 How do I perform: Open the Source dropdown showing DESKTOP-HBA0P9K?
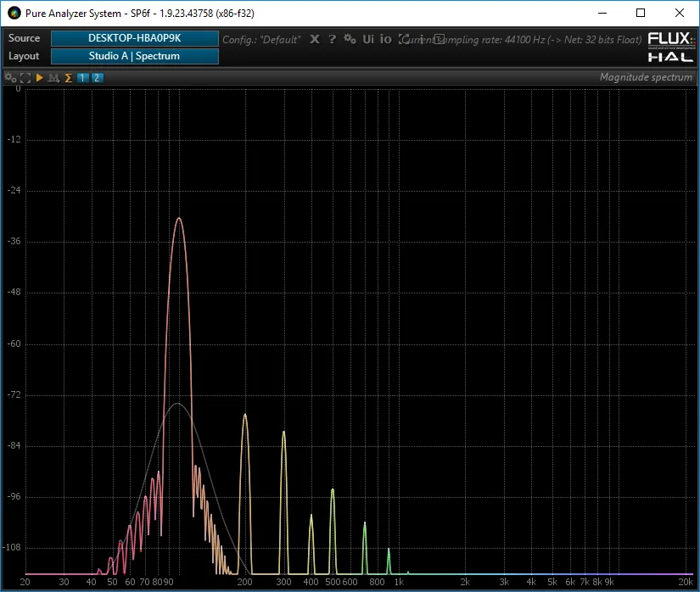pyautogui.click(x=135, y=38)
